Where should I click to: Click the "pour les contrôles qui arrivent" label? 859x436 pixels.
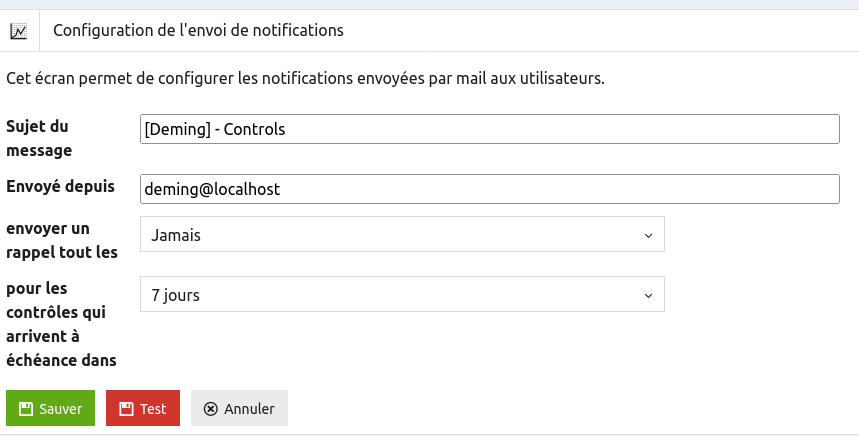click(x=60, y=324)
